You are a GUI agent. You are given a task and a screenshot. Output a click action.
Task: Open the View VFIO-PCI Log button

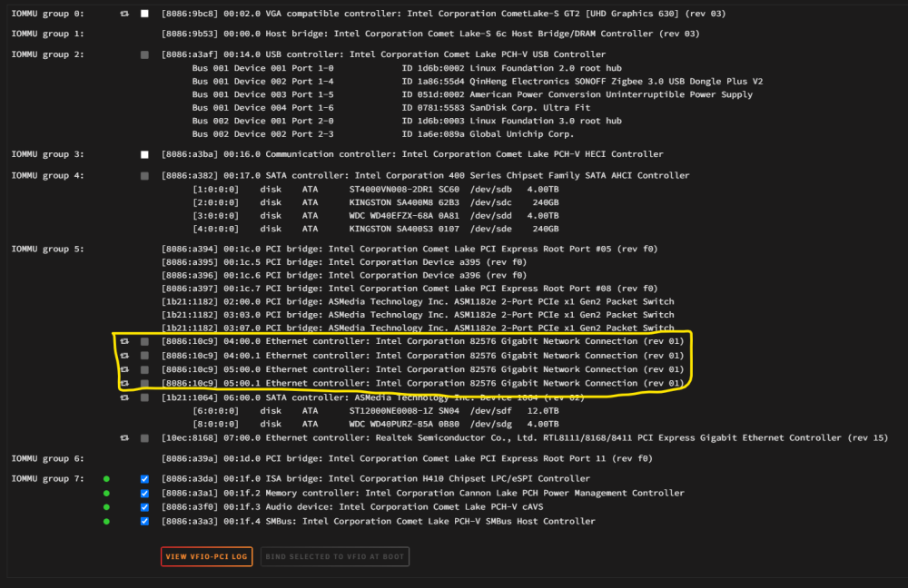click(207, 557)
